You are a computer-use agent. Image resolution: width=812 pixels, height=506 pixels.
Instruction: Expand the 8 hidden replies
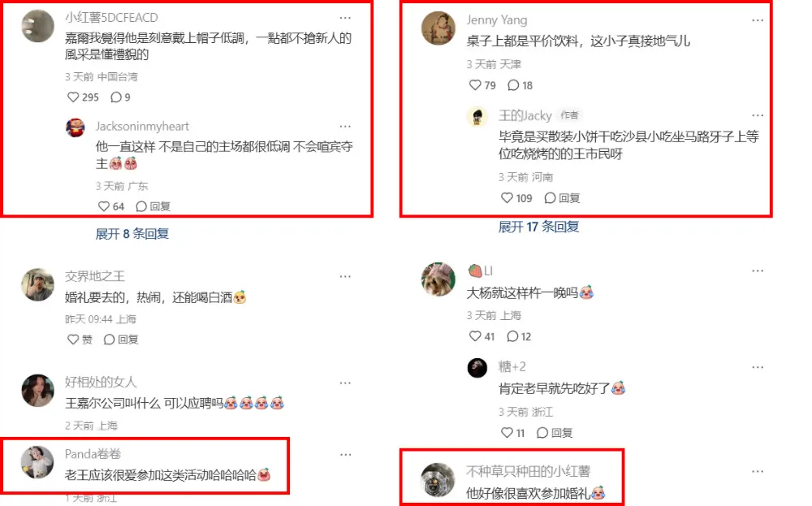pos(132,234)
